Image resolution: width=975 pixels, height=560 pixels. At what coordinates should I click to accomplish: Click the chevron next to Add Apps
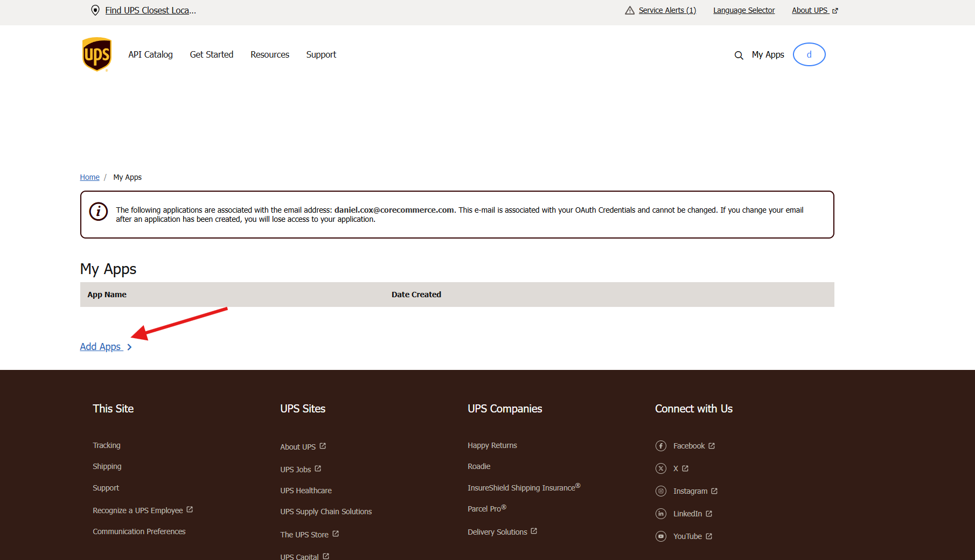129,347
